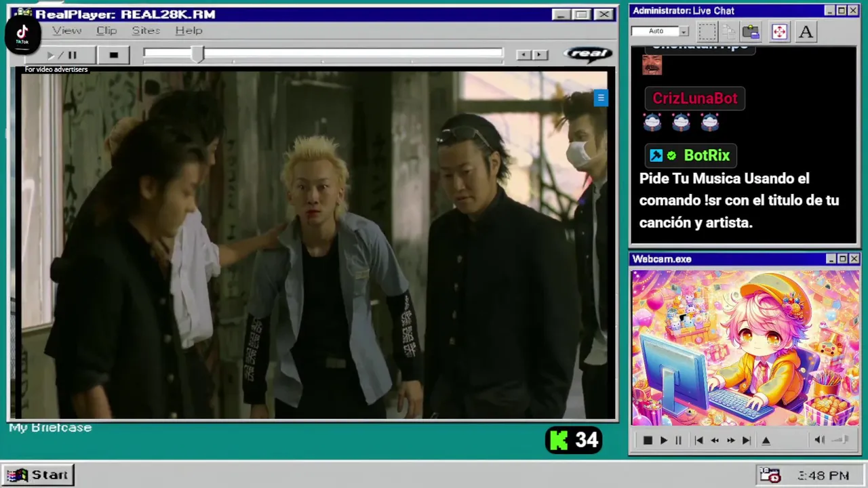
Task: Click the Pause button in Webcam.exe controls
Action: pyautogui.click(x=678, y=441)
